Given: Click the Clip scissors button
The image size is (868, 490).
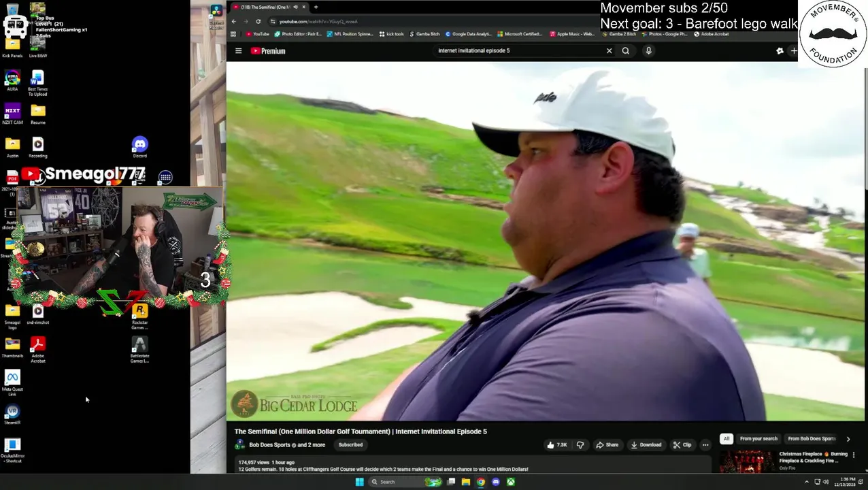Looking at the screenshot, I should pyautogui.click(x=682, y=445).
